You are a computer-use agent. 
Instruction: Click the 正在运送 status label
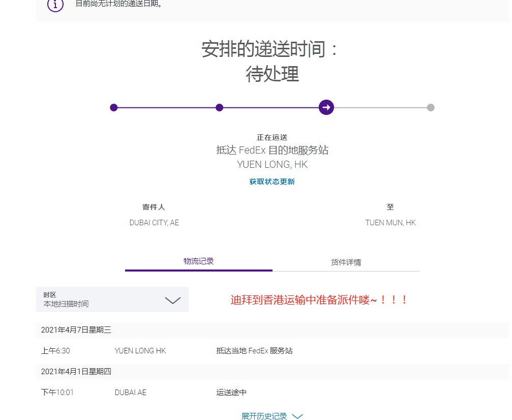pyautogui.click(x=272, y=137)
